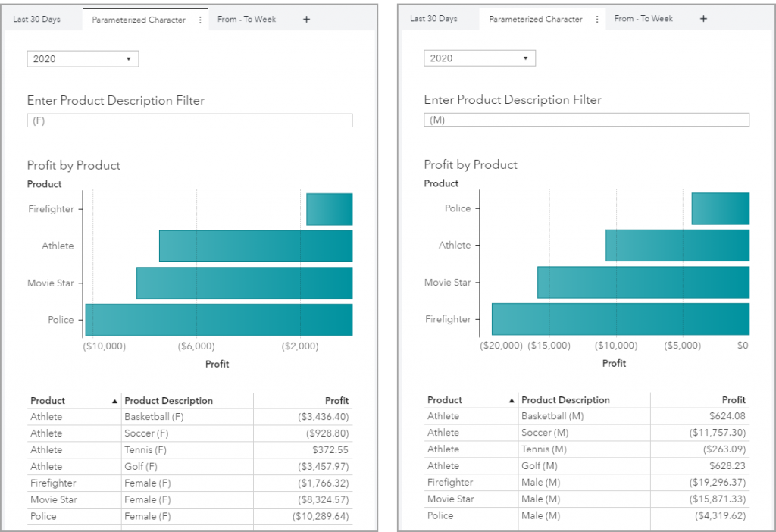Open Parameterized Character tab options in (F) report

[x=200, y=20]
